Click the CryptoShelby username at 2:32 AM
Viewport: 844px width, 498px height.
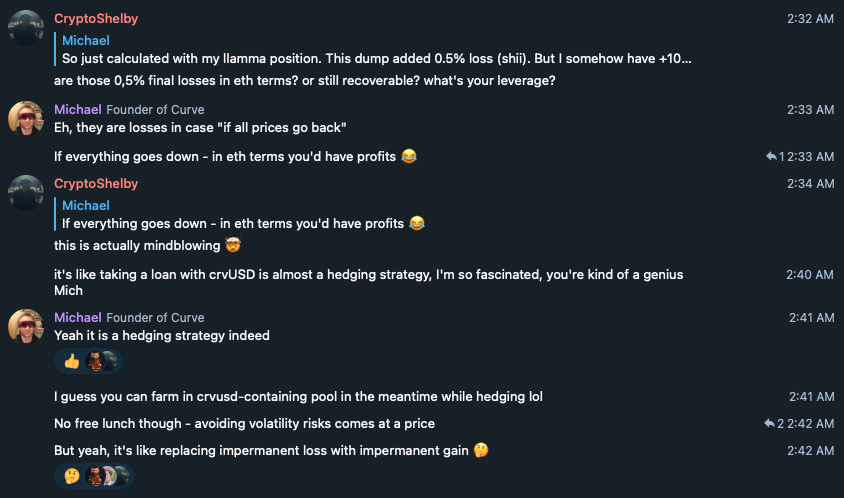96,19
